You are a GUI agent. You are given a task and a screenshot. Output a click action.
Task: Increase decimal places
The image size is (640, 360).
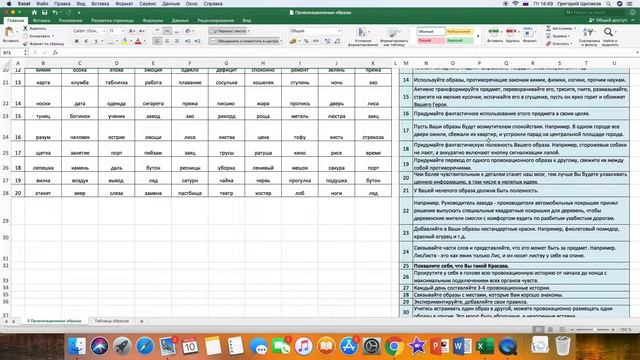pos(327,41)
